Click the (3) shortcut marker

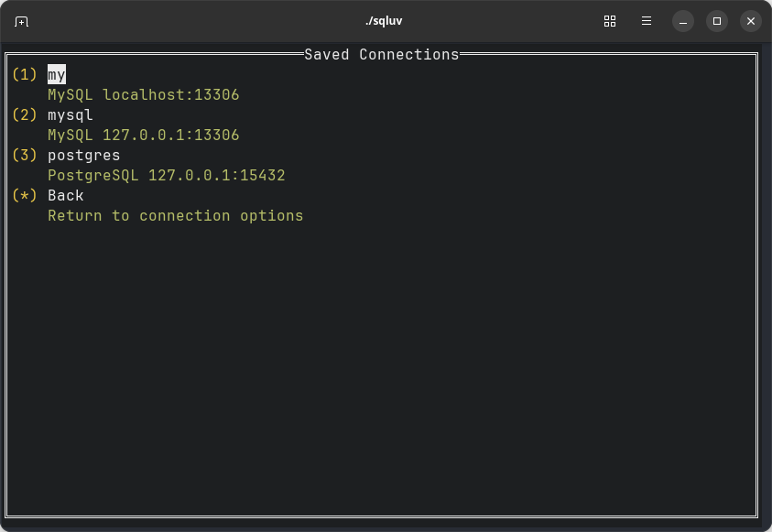pos(25,155)
